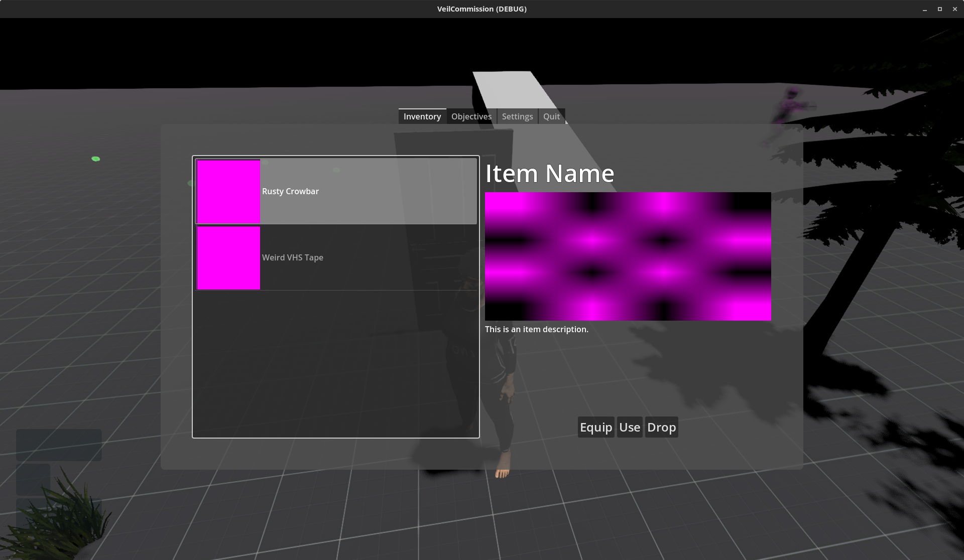This screenshot has width=964, height=560.
Task: Switch to the Inventory tab
Action: [x=422, y=116]
